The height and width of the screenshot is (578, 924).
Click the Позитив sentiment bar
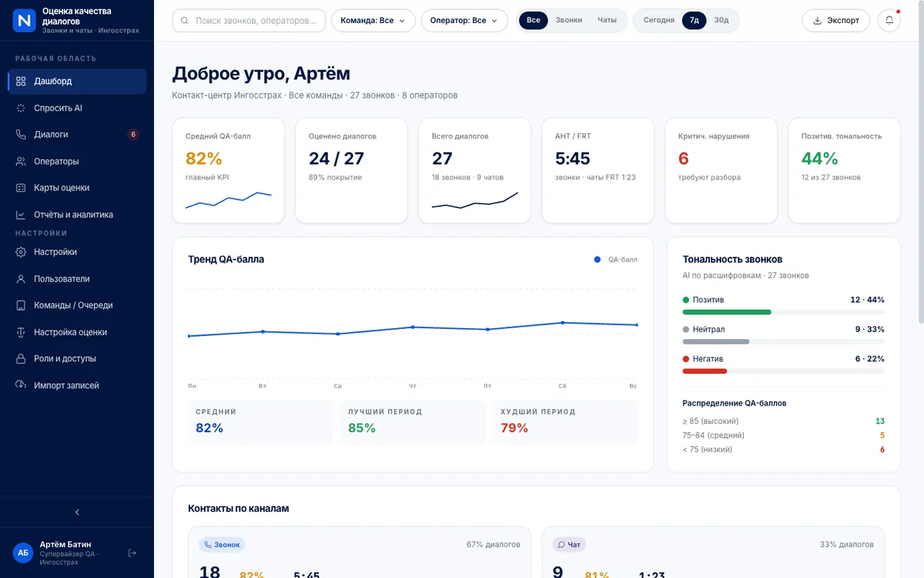click(x=783, y=312)
